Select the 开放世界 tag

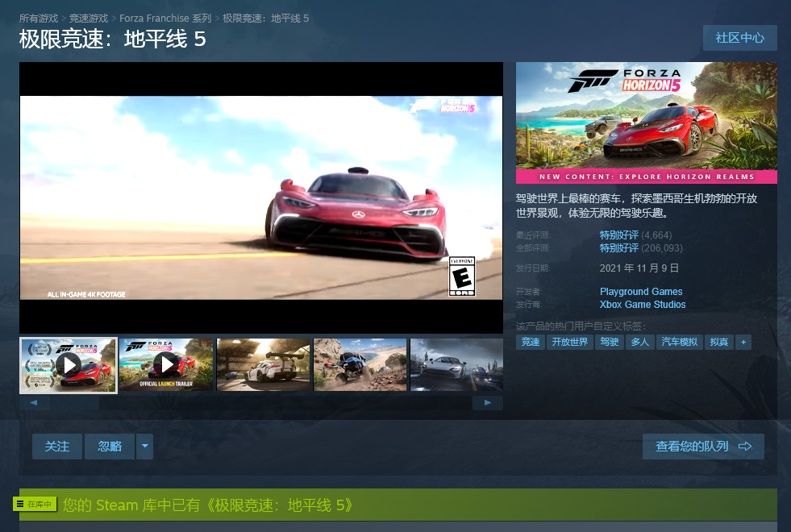pyautogui.click(x=569, y=342)
